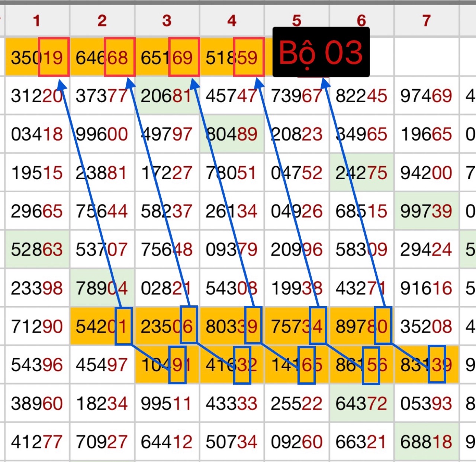The height and width of the screenshot is (462, 476).
Task: Click cell with value 04752
Action: coord(297,173)
